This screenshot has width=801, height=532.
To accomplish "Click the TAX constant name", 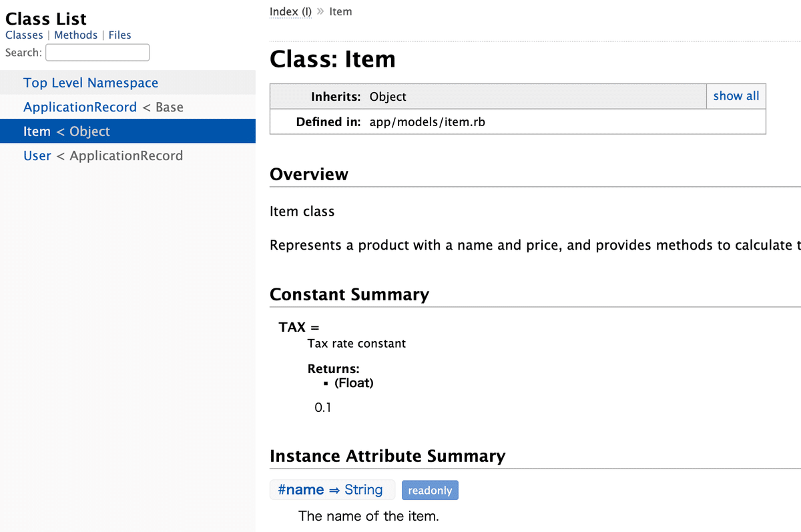I will [292, 327].
